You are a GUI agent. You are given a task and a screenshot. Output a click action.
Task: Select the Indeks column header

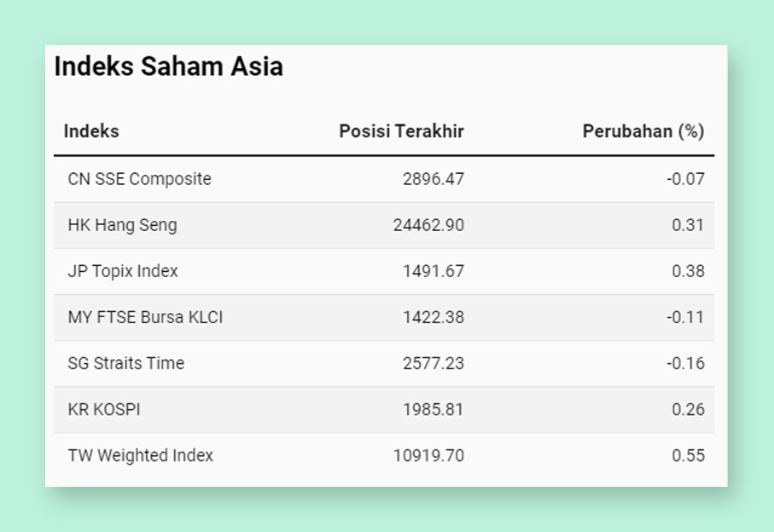[91, 131]
